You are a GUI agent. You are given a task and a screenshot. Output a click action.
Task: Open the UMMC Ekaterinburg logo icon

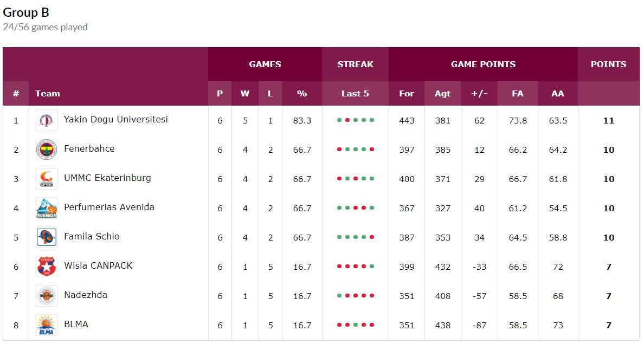[47, 179]
